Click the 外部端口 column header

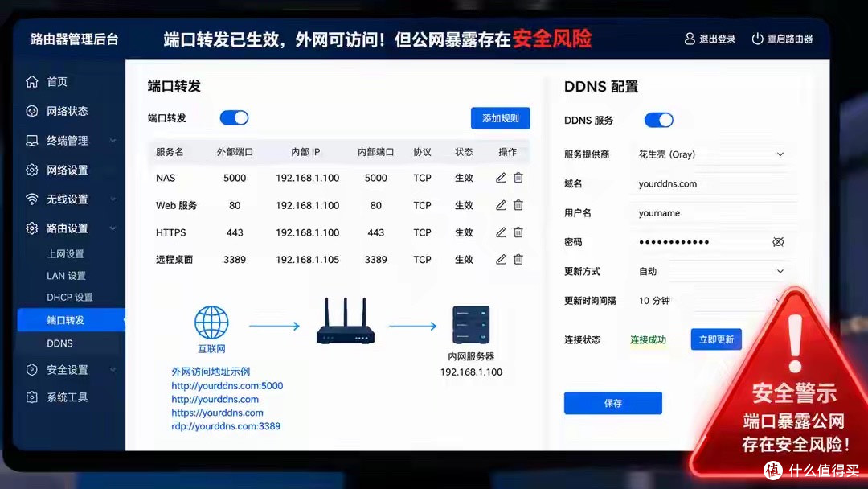coord(235,152)
